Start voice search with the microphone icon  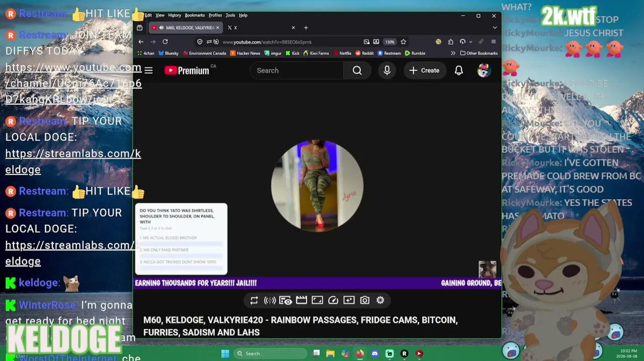point(387,71)
